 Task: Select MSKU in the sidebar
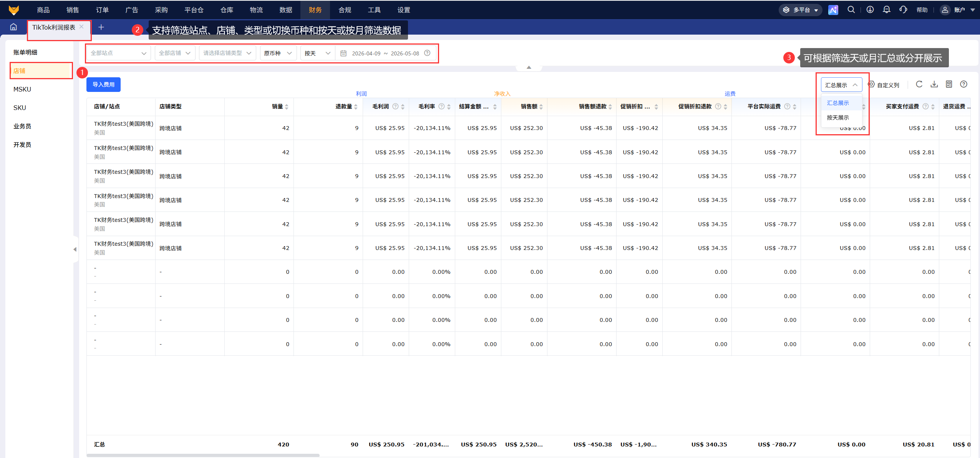coord(22,89)
